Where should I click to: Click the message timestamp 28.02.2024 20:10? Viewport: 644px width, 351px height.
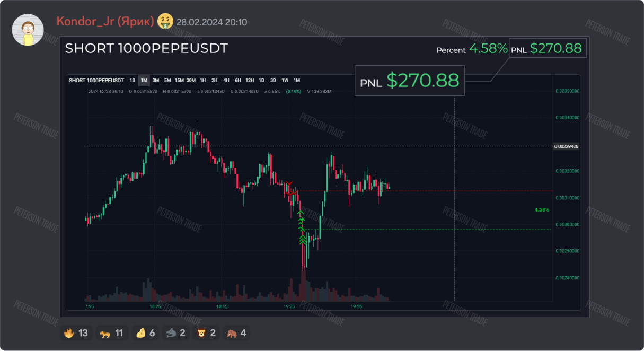tap(211, 22)
